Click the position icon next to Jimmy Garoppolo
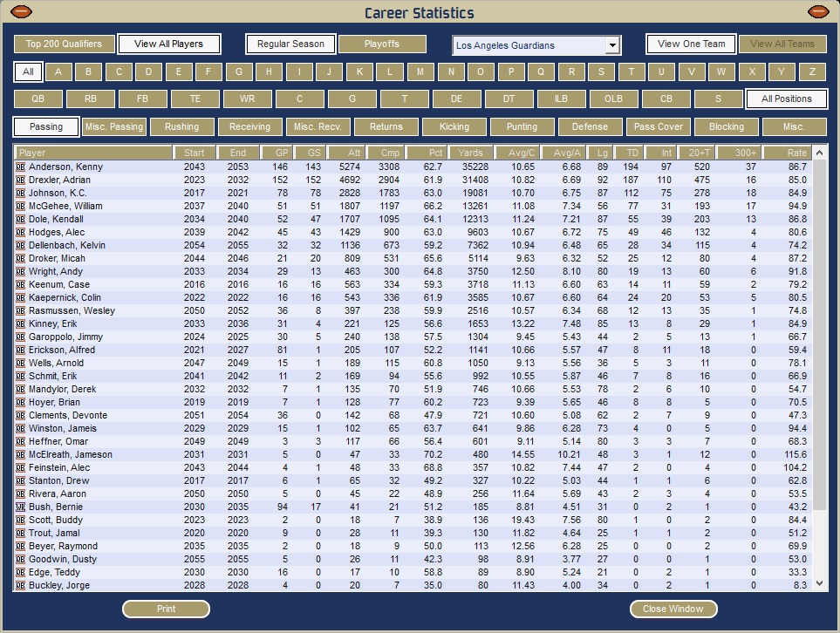This screenshot has width=840, height=633. point(21,337)
